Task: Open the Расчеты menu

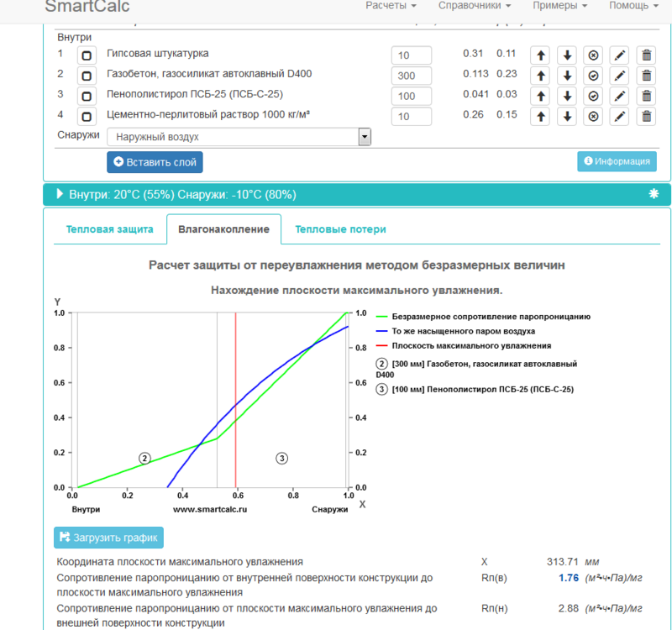Action: [x=391, y=6]
